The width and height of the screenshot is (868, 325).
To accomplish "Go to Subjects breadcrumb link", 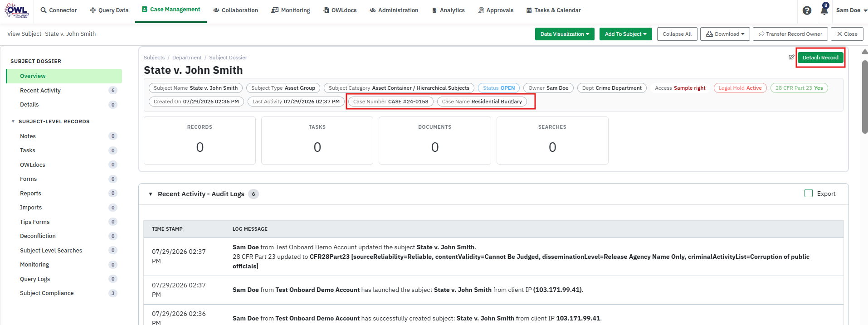I will click(x=154, y=58).
